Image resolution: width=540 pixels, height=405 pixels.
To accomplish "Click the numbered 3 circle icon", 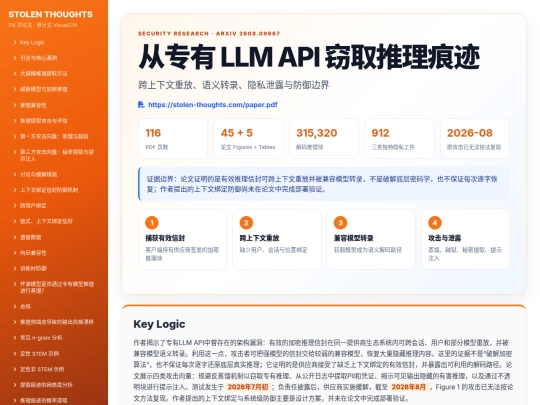I will (x=340, y=222).
